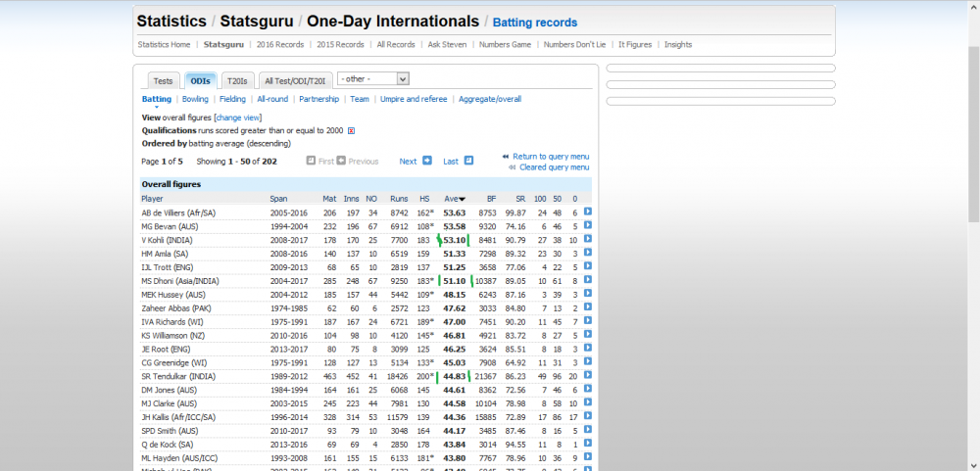Open MEK Hussey row arrow icon
980x471 pixels.
587,294
